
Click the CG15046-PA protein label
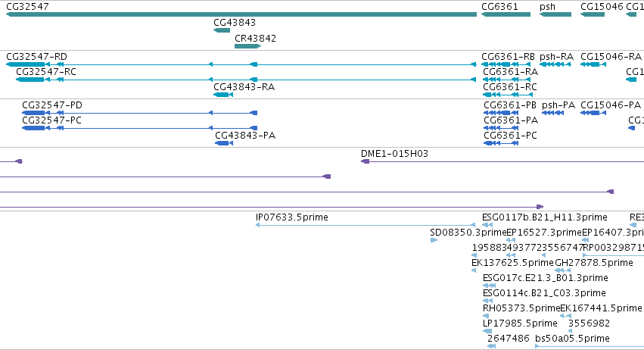point(611,105)
